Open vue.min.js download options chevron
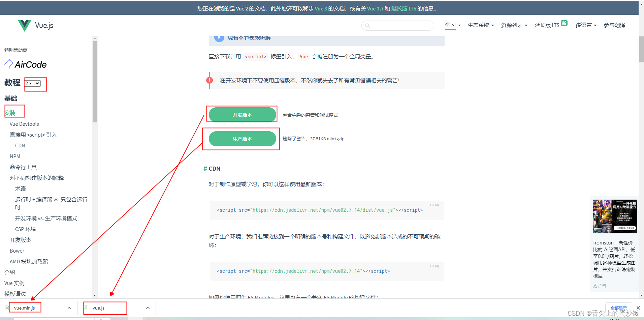The height and width of the screenshot is (320, 644). [x=69, y=308]
